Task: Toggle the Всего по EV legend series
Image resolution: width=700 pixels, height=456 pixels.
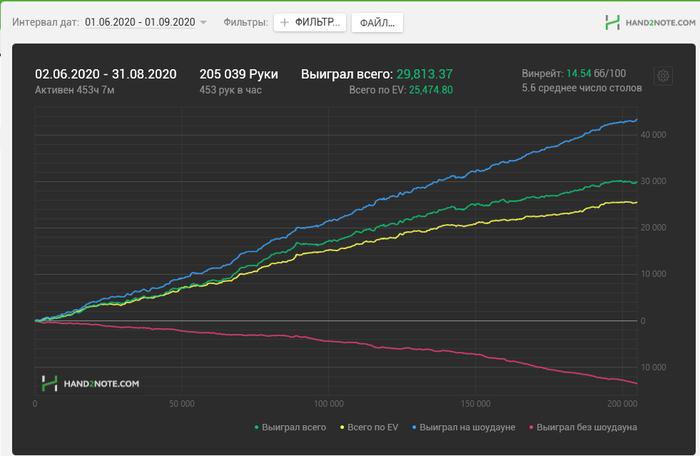Action: tap(369, 427)
